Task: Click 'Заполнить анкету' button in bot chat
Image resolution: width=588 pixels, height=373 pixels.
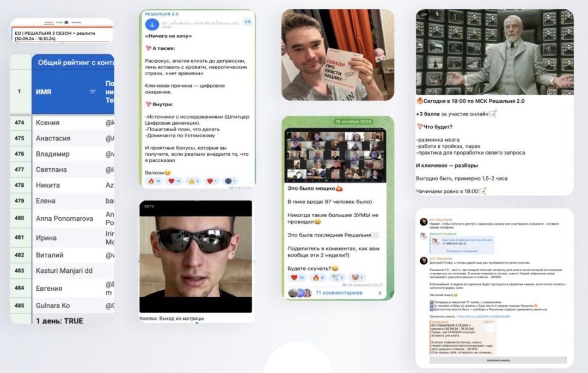Action: 498,360
